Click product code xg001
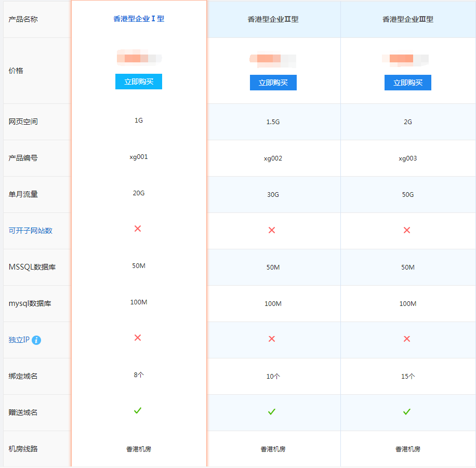The image size is (476, 468). (x=139, y=156)
